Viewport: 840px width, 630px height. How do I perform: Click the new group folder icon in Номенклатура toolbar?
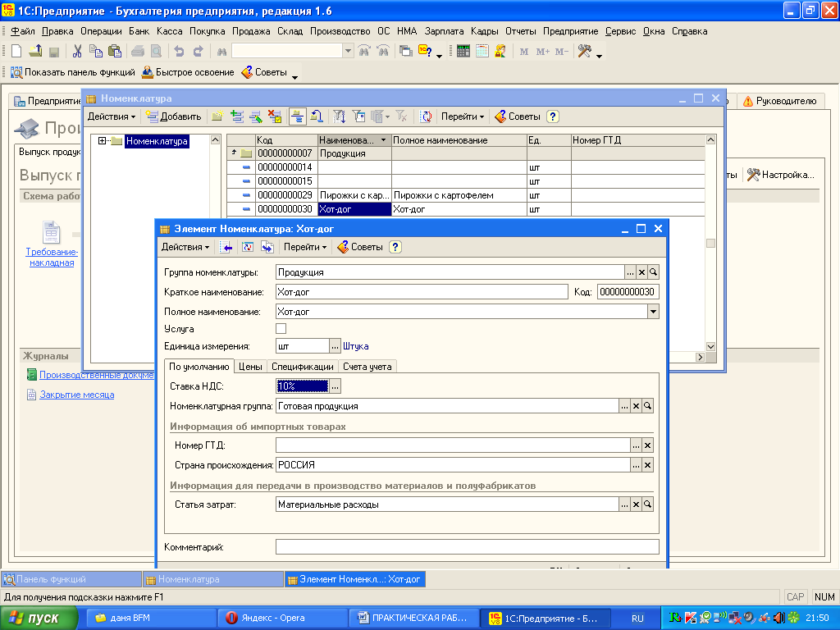(217, 116)
